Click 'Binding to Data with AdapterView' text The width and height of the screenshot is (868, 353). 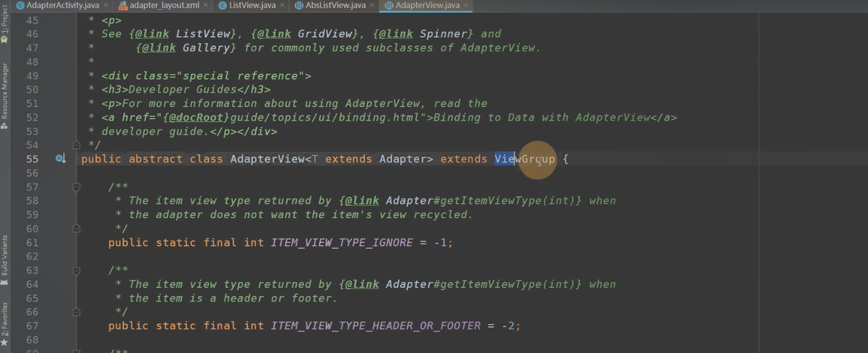[x=542, y=117]
